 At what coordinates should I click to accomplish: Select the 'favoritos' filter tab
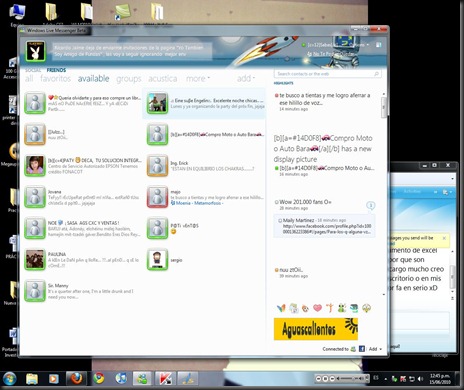click(55, 79)
